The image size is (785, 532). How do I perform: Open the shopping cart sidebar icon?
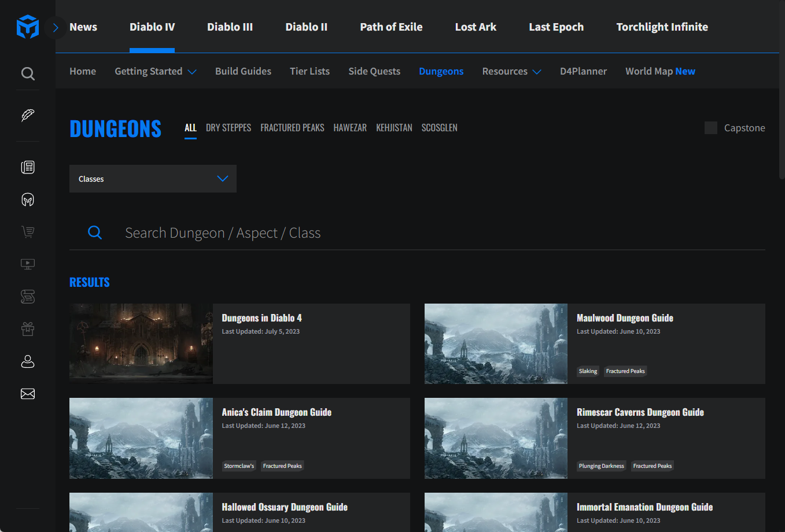(x=28, y=232)
